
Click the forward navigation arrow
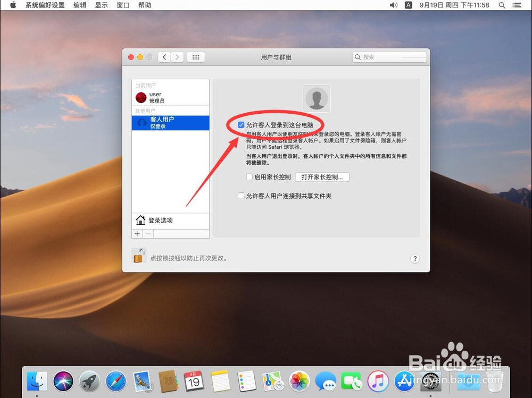point(177,57)
